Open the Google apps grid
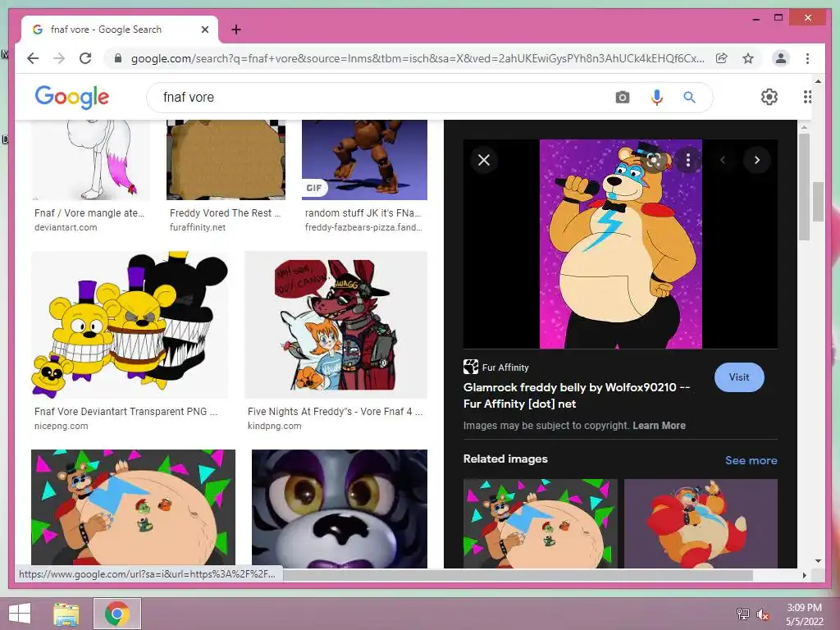Viewport: 840px width, 630px height. click(807, 97)
